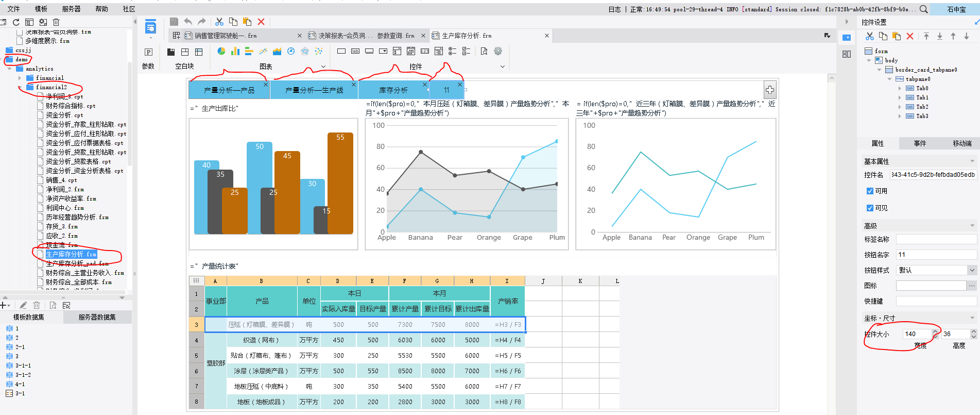This screenshot has height=415, width=980.
Task: Select cell containing 7300 in table
Action: pyautogui.click(x=405, y=325)
